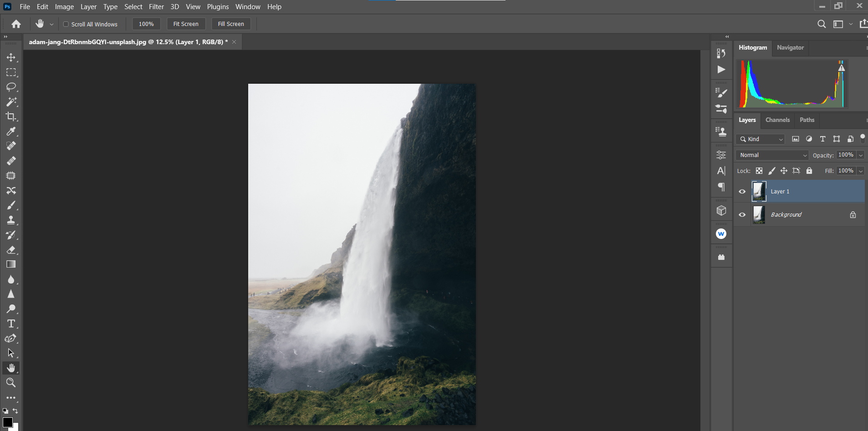This screenshot has height=431, width=868.
Task: Select the Horizontal Type tool
Action: [11, 324]
